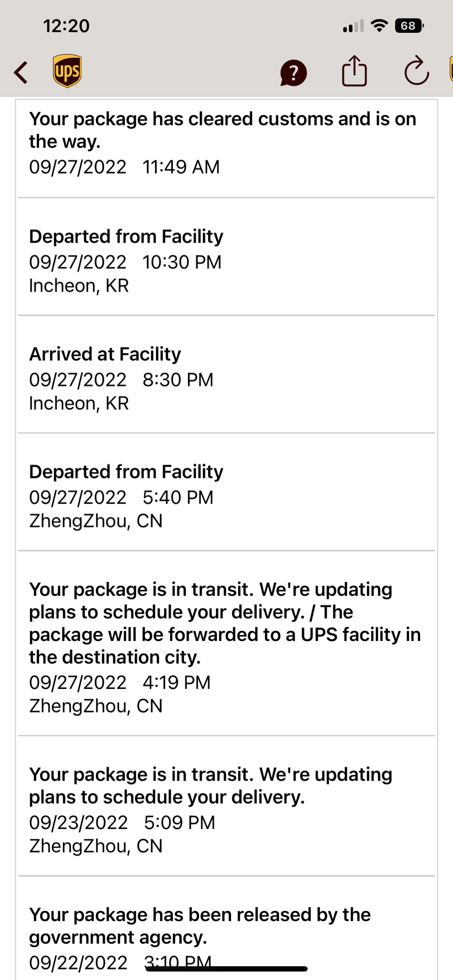The image size is (453, 980).
Task: Tap the 12:20 clock in status bar
Action: coord(66,26)
